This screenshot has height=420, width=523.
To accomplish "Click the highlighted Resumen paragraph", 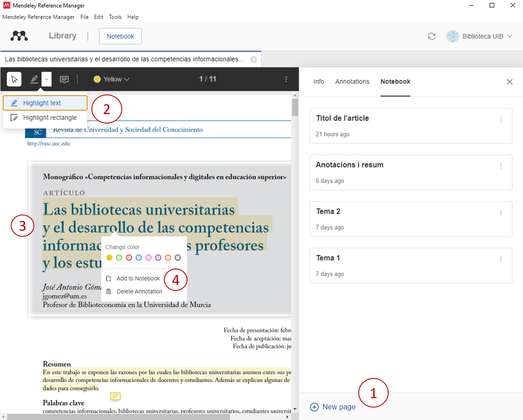I will click(x=167, y=380).
